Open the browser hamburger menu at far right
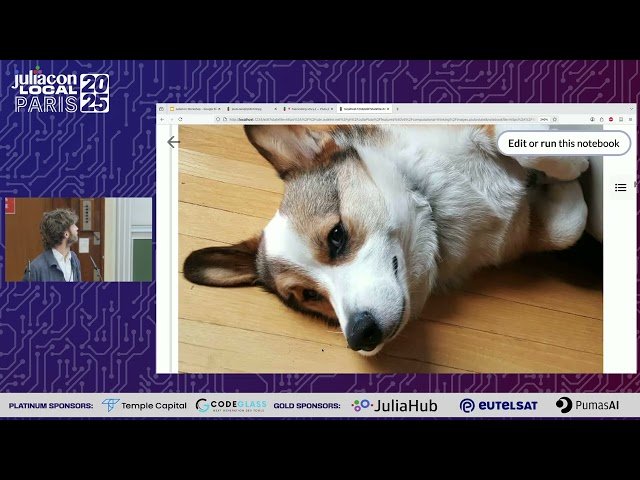The height and width of the screenshot is (480, 640). [x=630, y=119]
